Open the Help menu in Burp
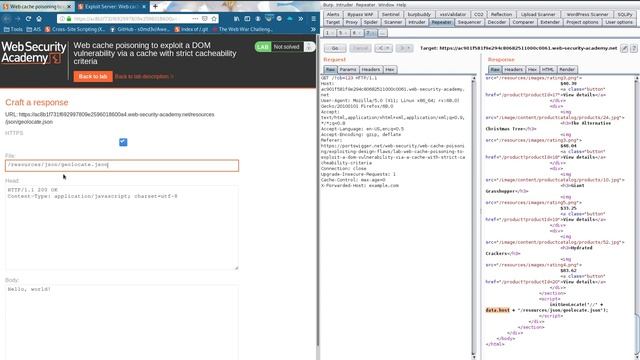This screenshot has height=360, width=640. [401, 5]
